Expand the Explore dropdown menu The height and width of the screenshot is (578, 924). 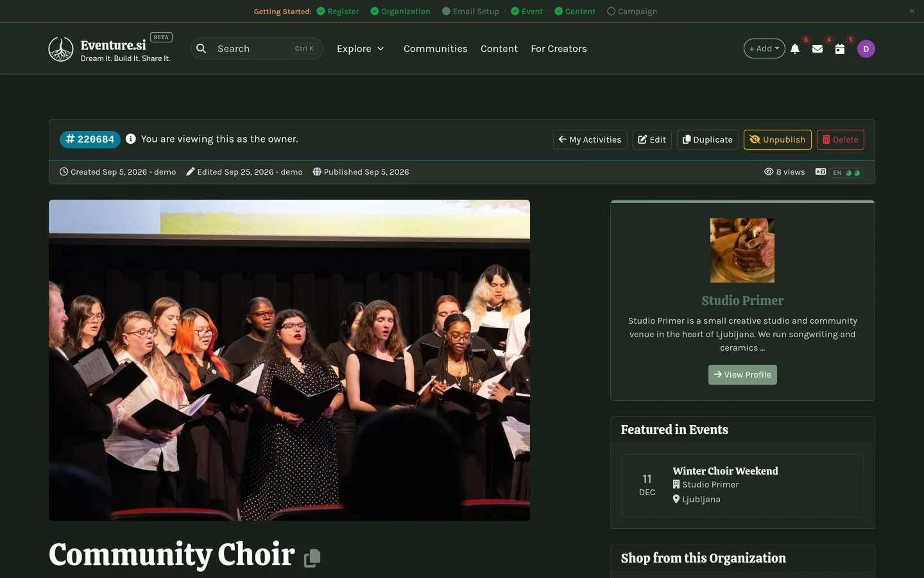click(361, 49)
